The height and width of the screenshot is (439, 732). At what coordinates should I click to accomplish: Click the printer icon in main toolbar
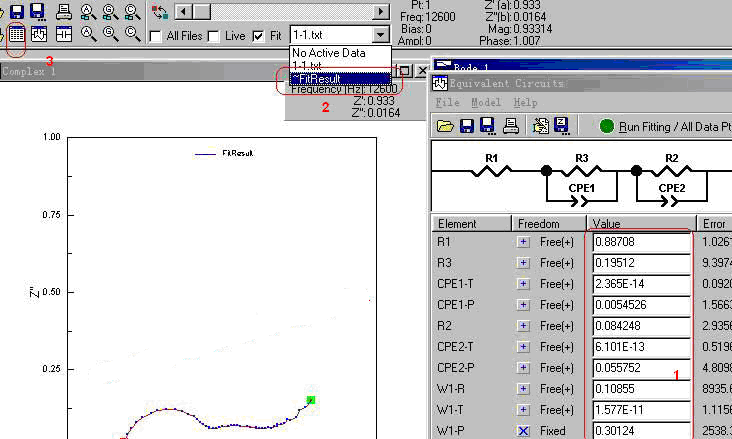point(63,12)
